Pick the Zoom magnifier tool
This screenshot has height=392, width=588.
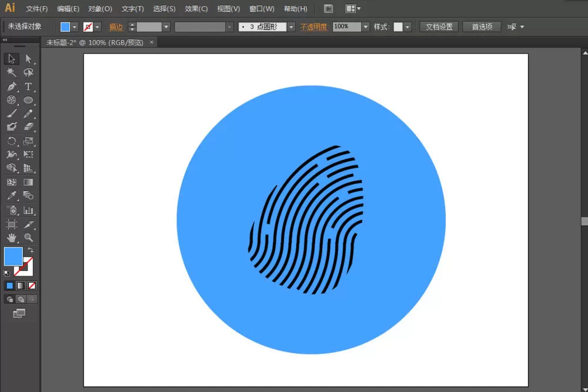click(28, 237)
